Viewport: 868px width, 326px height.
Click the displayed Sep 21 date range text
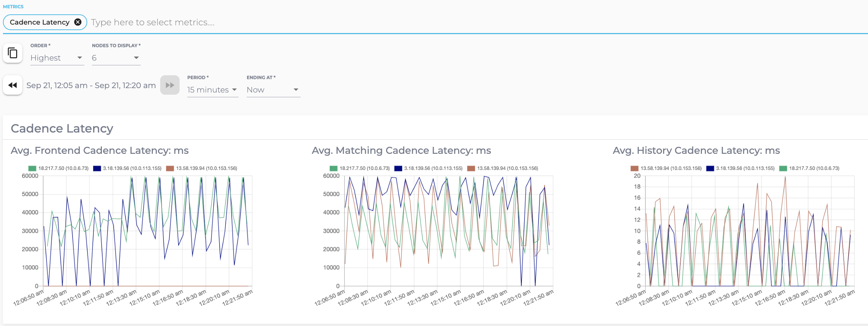91,86
